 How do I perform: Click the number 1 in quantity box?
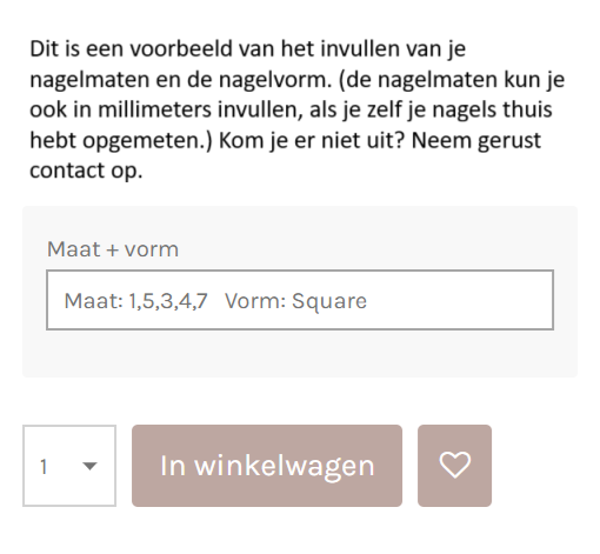(x=44, y=467)
